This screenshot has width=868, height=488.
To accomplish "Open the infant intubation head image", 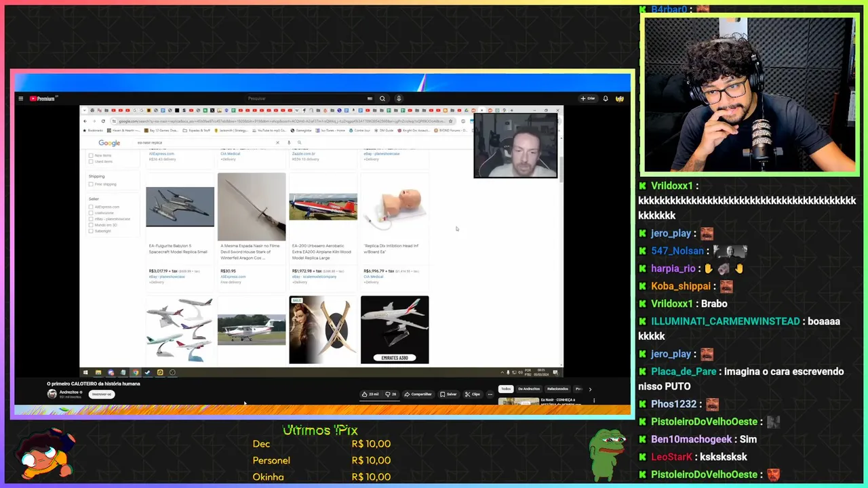I will pos(395,207).
